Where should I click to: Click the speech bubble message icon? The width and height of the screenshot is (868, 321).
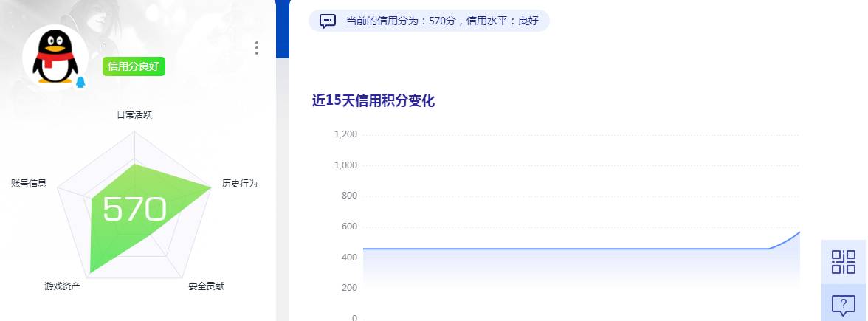pos(328,21)
